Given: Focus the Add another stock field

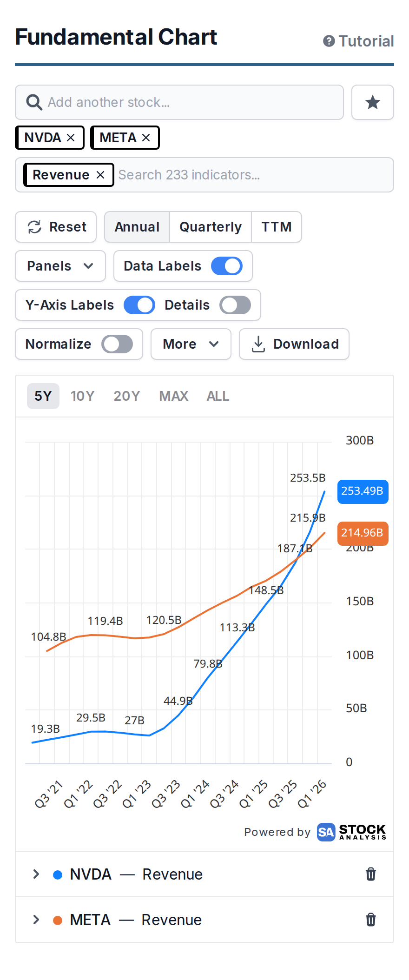Looking at the screenshot, I should click(179, 102).
